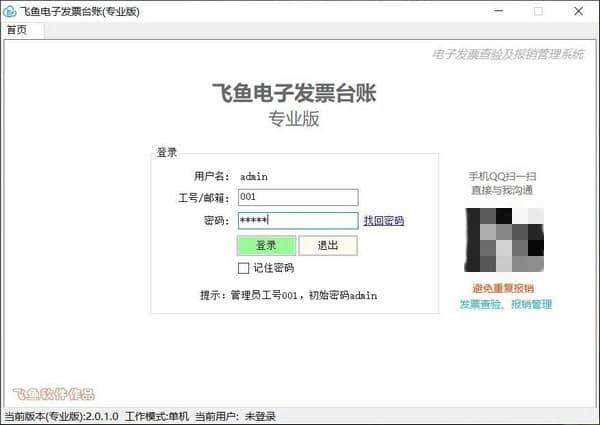
Task: Click 工作模式:单机 in the status bar
Action: coord(156,416)
